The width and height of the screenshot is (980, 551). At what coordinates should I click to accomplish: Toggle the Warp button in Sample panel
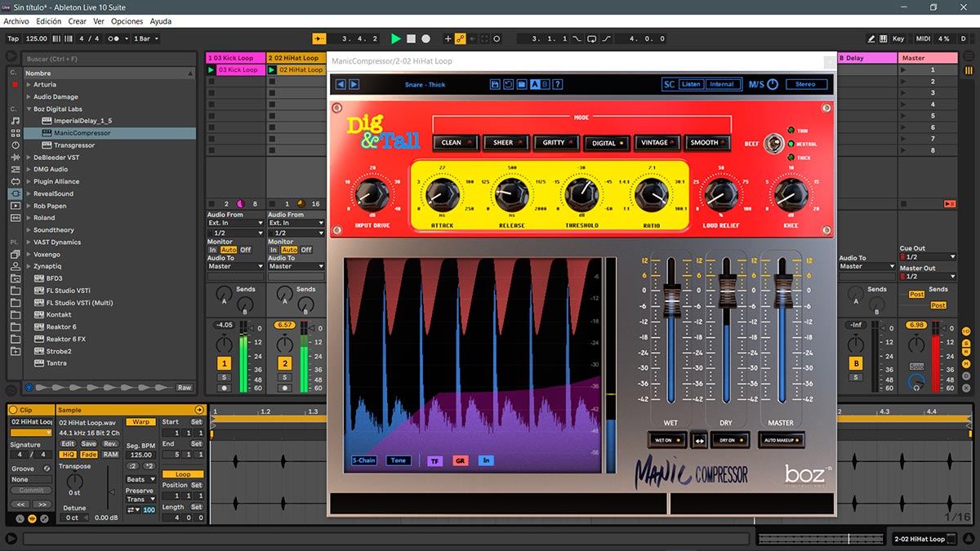tap(141, 423)
